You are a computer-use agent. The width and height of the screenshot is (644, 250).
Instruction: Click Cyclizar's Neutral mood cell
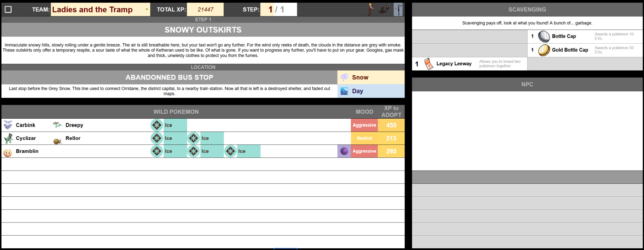click(364, 138)
